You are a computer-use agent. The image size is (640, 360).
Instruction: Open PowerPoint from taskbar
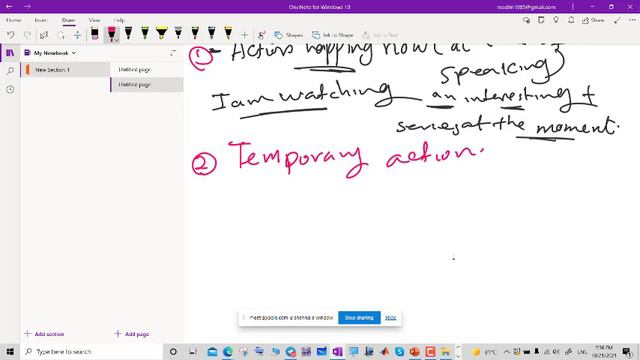tap(415, 351)
